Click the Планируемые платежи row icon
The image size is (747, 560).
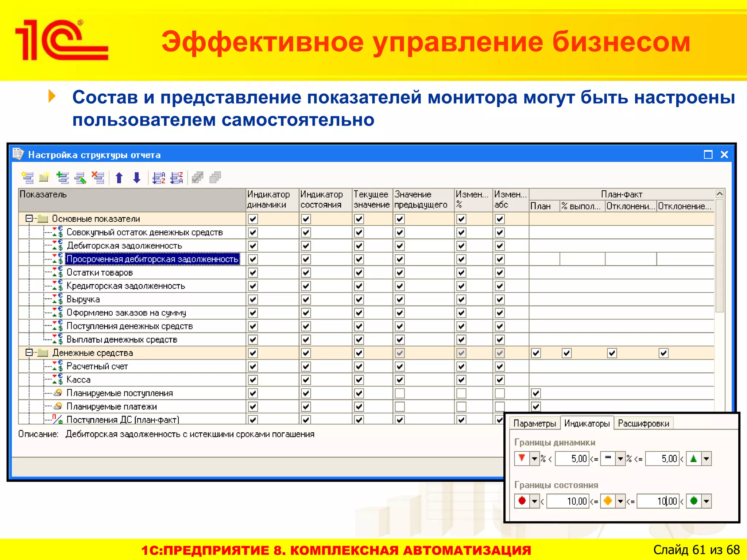click(58, 406)
